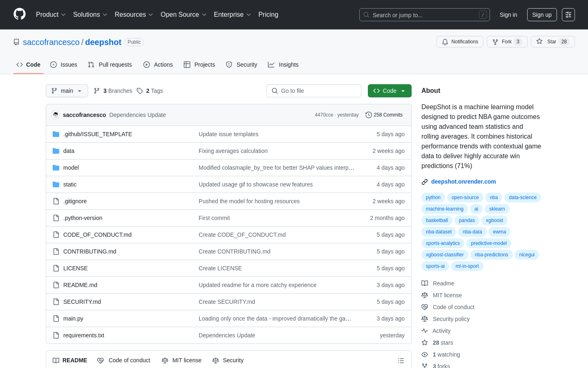This screenshot has height=368, width=588.
Task: Open the Issues tab
Action: point(64,65)
